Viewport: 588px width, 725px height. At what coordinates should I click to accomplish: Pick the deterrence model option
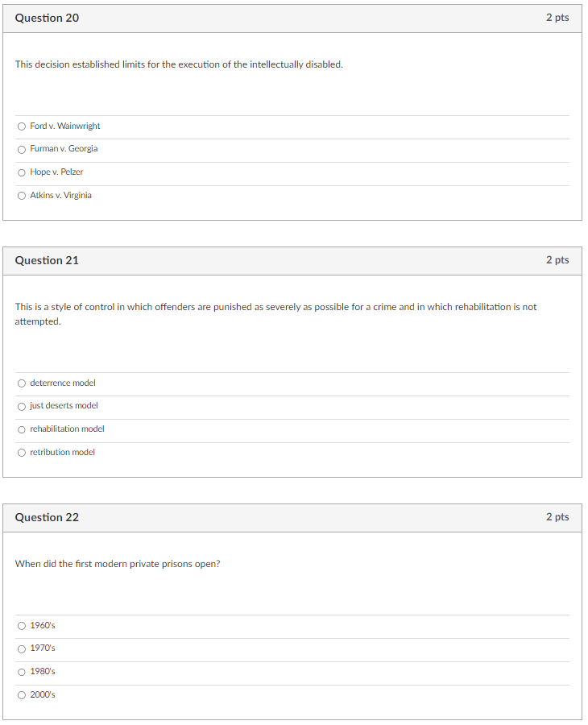point(21,383)
